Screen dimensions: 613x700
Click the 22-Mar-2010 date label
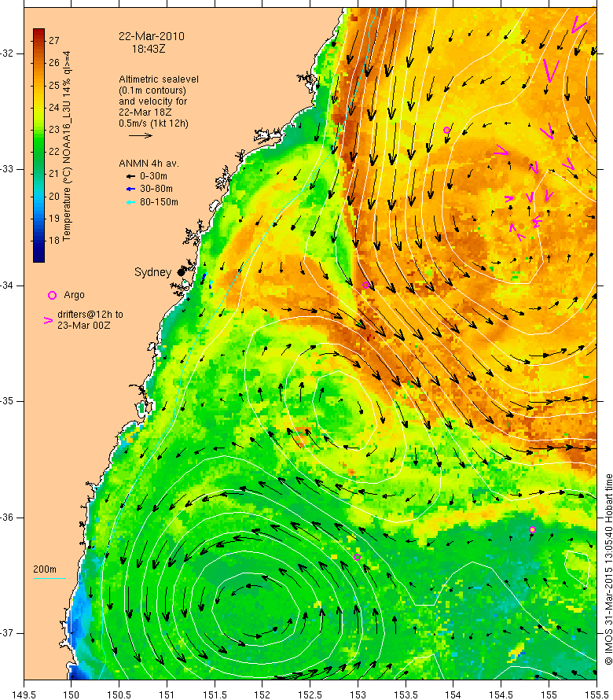[x=151, y=37]
